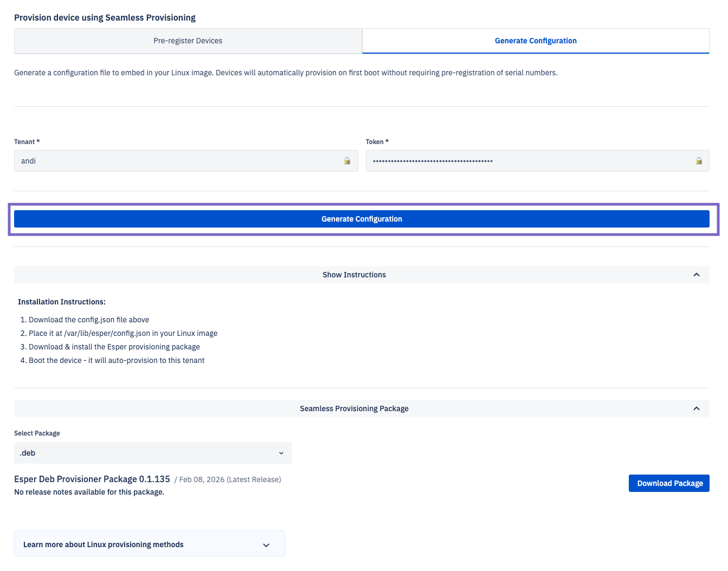
Task: Collapse instructions using the Show Instructions chevron
Action: tap(696, 275)
